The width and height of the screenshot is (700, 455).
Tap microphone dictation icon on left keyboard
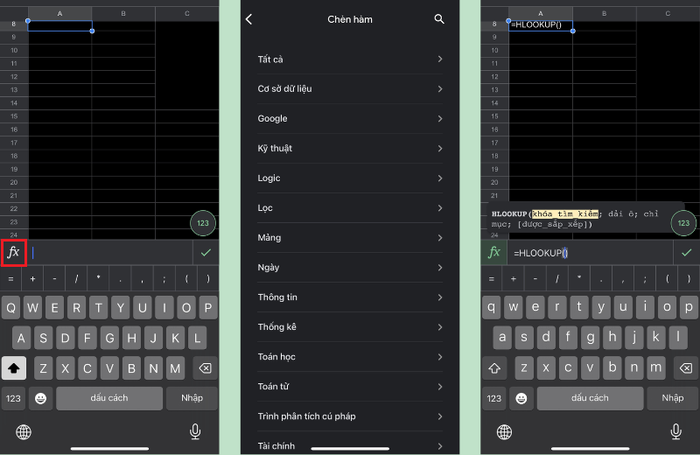pos(195,431)
